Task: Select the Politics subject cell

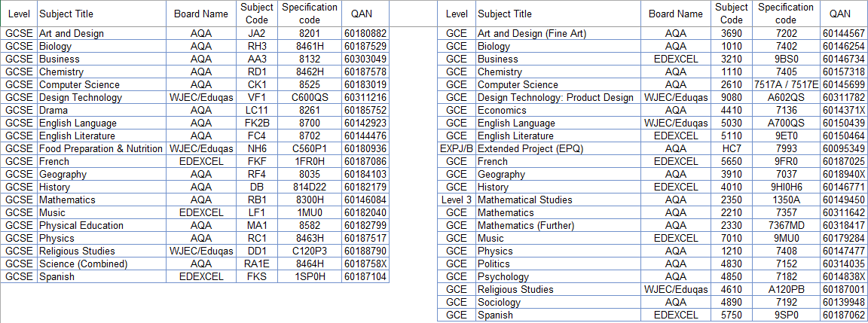Action: (x=558, y=264)
